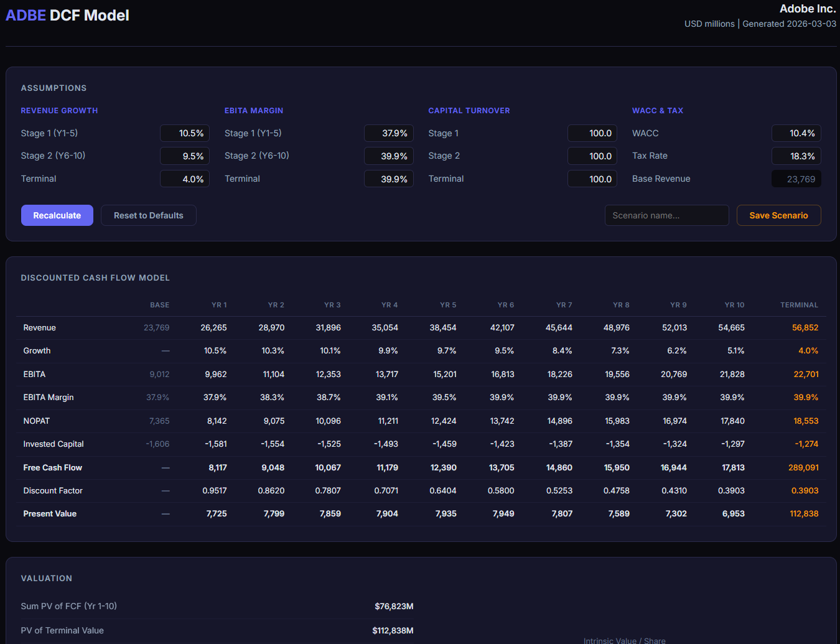Click Capital Turnover Terminal input
The height and width of the screenshot is (644, 840).
pos(592,179)
